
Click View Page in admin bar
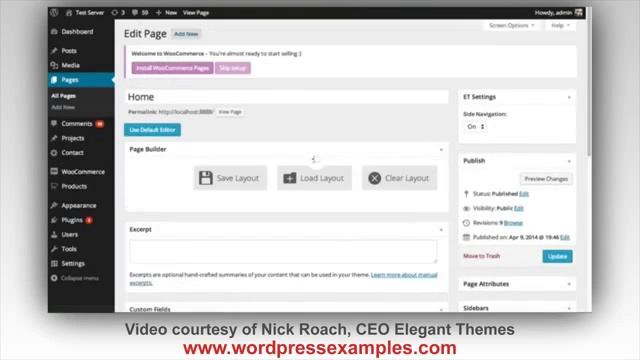point(196,13)
